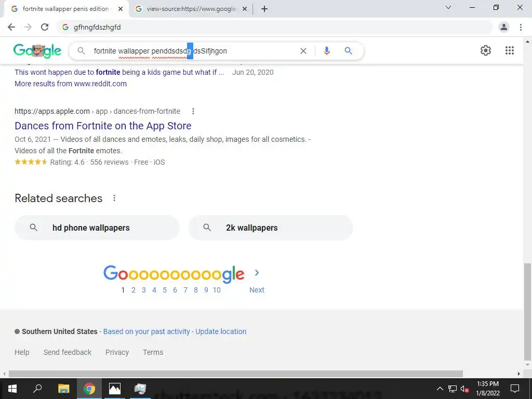Click the Google logo doodle
532x399 pixels.
37,51
